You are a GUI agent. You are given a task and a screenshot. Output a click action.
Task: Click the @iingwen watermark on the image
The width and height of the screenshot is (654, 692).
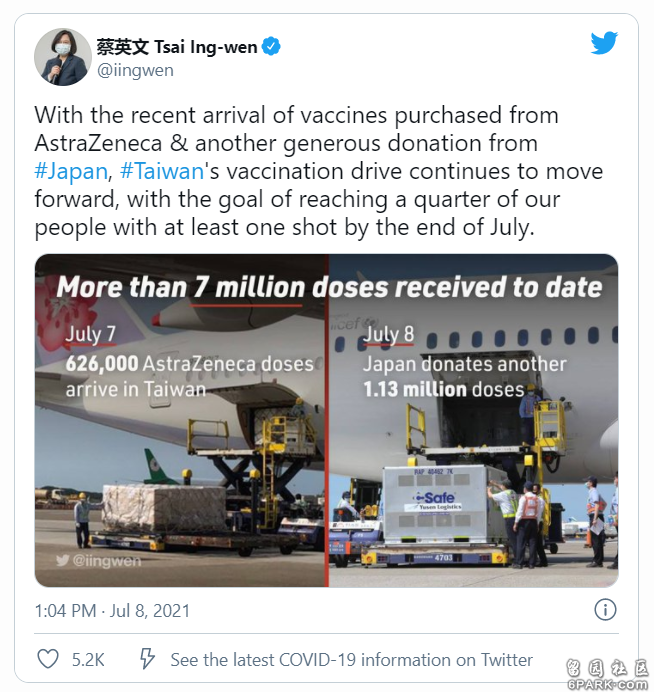tap(98, 560)
